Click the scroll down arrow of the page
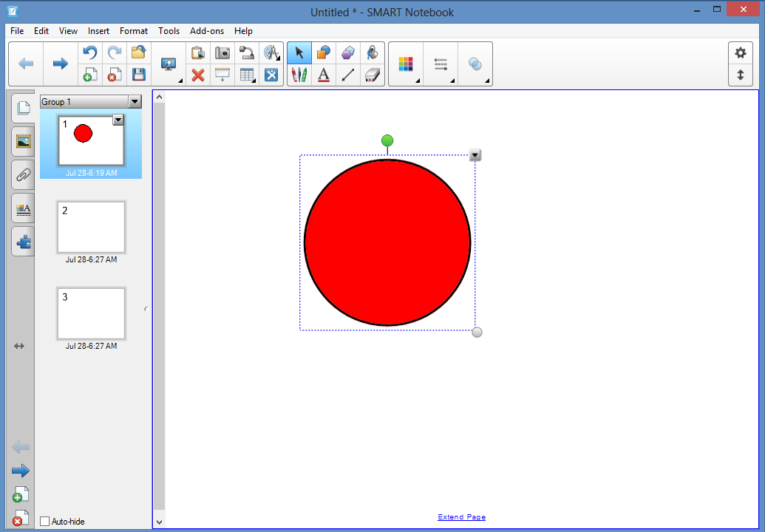Screen dimensions: 765x532 (159, 522)
